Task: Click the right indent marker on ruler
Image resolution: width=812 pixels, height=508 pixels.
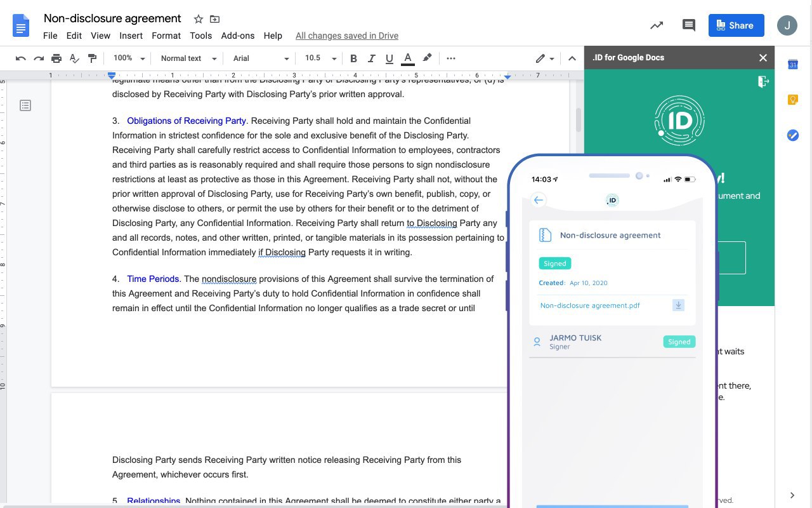Action: 507,76
